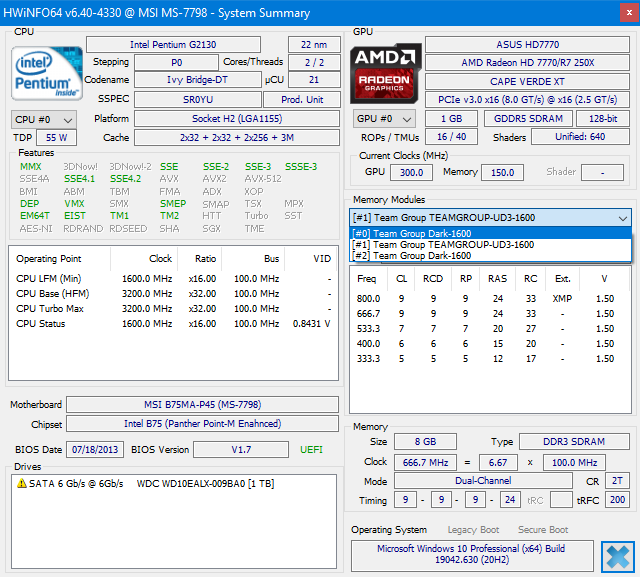Viewport: 640px width, 577px height.
Task: Click the memory clock 666.7 MHz field
Action: click(x=425, y=463)
